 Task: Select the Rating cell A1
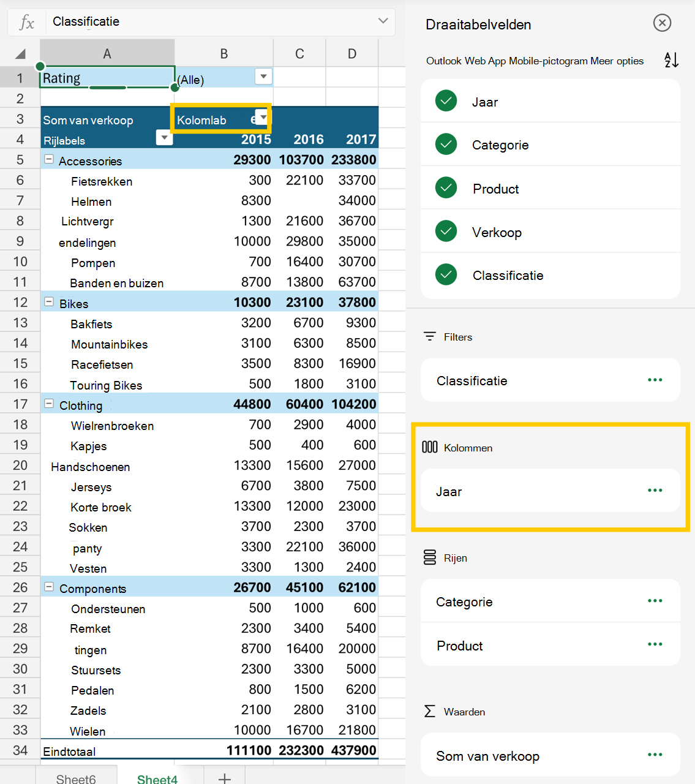(x=107, y=78)
